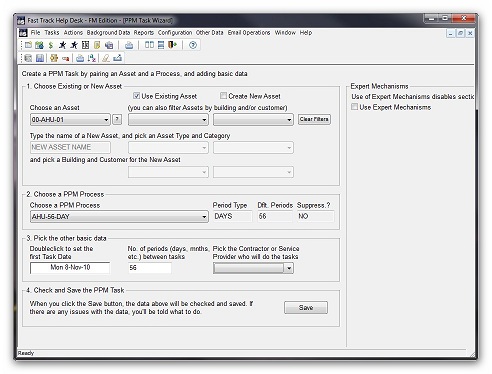Open help via the question mark toolbar icon
The image size is (492, 374).
tap(193, 45)
